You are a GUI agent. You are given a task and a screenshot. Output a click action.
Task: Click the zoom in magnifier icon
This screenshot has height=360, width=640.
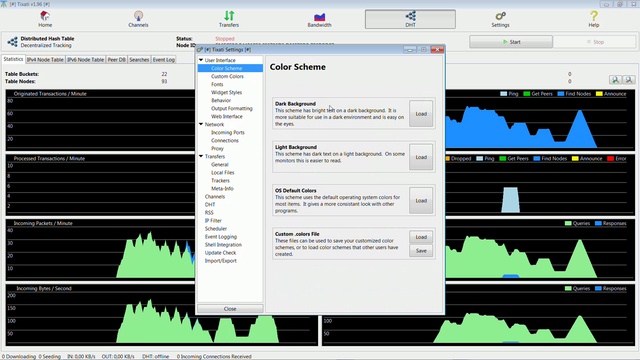[x=615, y=80]
